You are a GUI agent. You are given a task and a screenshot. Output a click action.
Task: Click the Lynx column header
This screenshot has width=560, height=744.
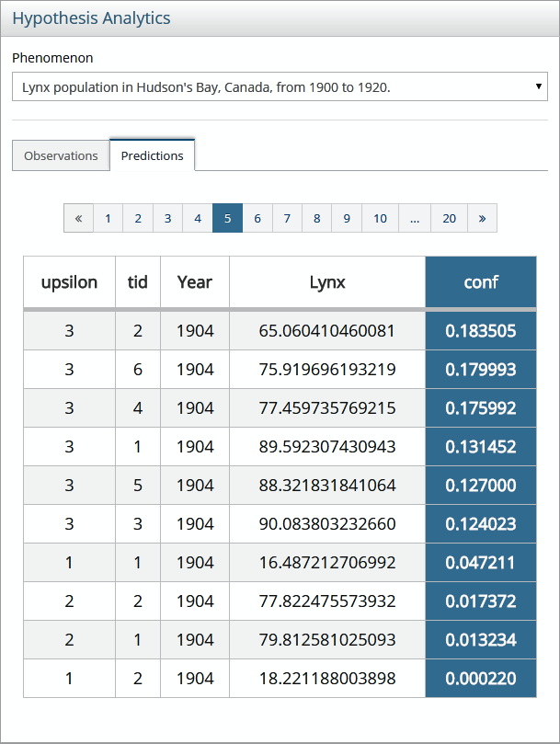coord(327,282)
